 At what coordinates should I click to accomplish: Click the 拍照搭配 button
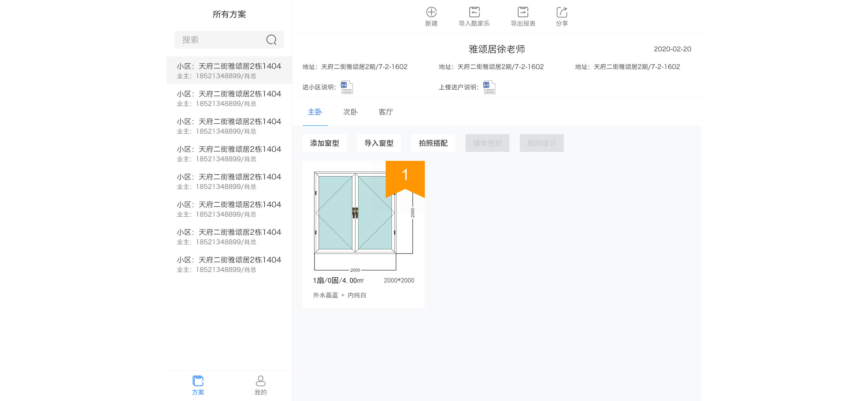[433, 143]
